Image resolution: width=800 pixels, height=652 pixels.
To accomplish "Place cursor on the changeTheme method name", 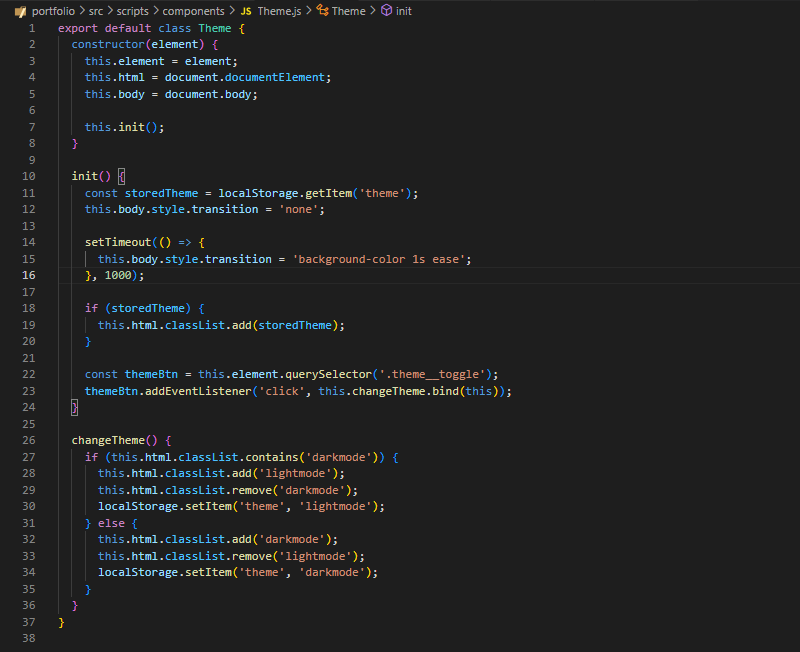I will coord(110,440).
